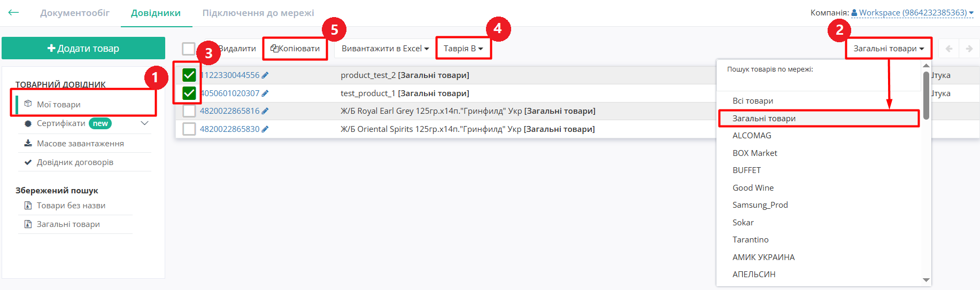Click the Копіювати button

(295, 49)
